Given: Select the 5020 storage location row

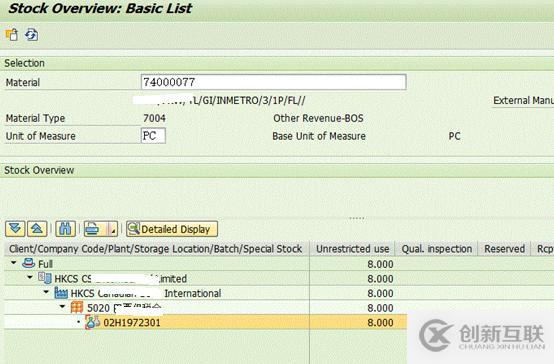Looking at the screenshot, I should click(x=206, y=307).
